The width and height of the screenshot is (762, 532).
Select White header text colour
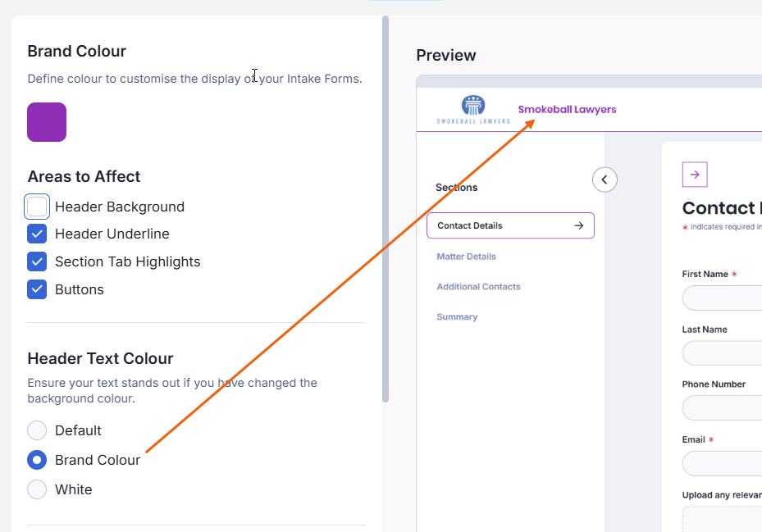tap(37, 489)
